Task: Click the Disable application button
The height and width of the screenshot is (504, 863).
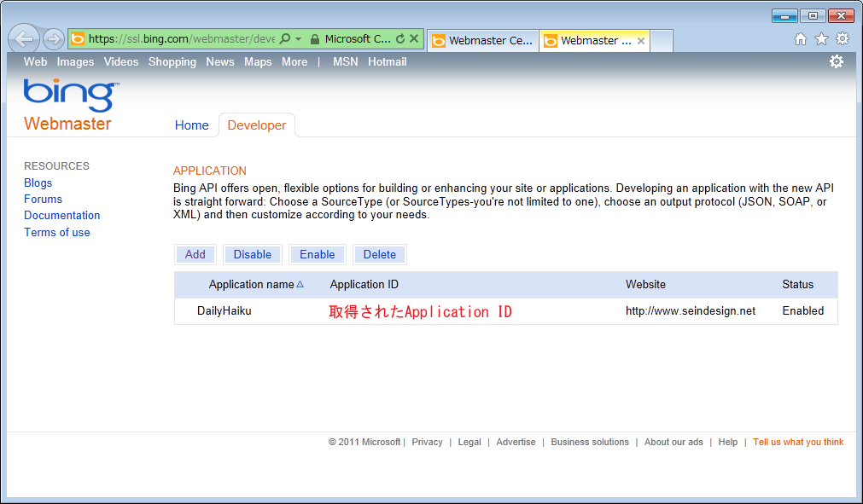Action: [252, 254]
